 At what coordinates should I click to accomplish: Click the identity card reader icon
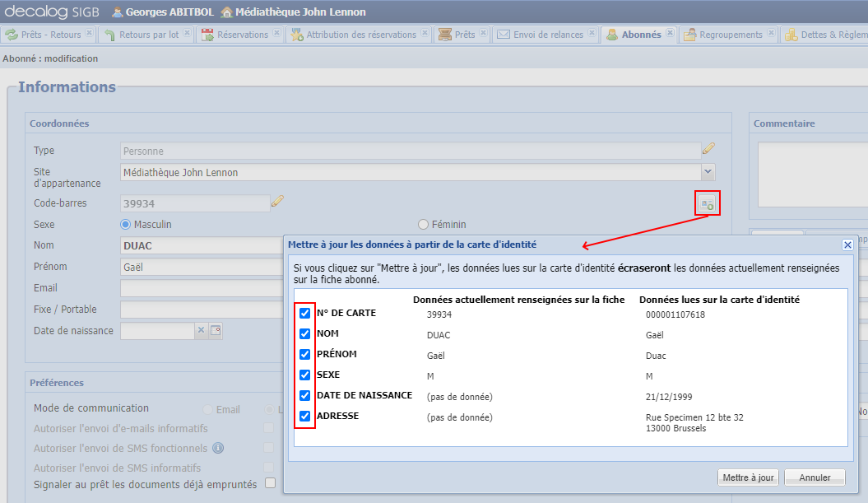(x=707, y=203)
